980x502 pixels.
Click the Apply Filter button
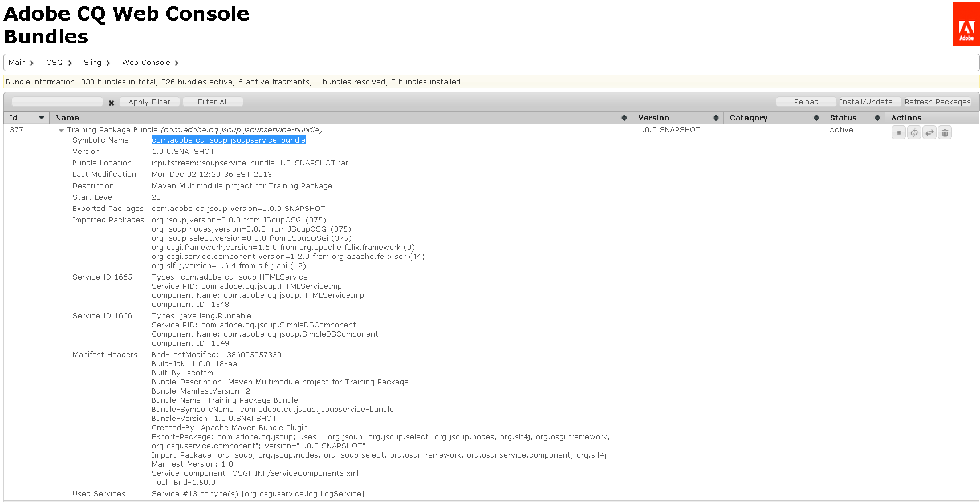[x=149, y=102]
